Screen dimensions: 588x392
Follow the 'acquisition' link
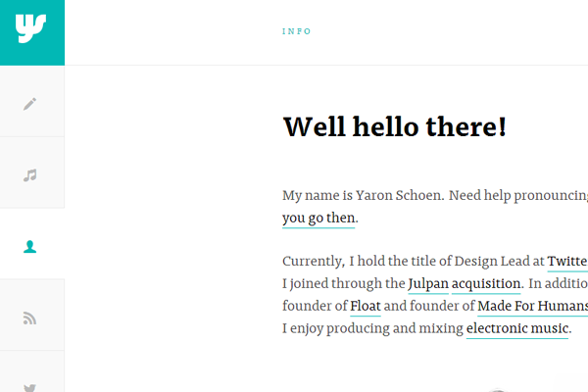(486, 283)
